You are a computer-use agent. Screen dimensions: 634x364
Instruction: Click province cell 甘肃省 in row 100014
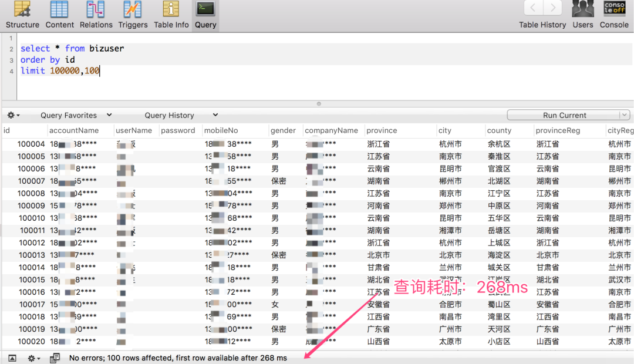point(379,267)
